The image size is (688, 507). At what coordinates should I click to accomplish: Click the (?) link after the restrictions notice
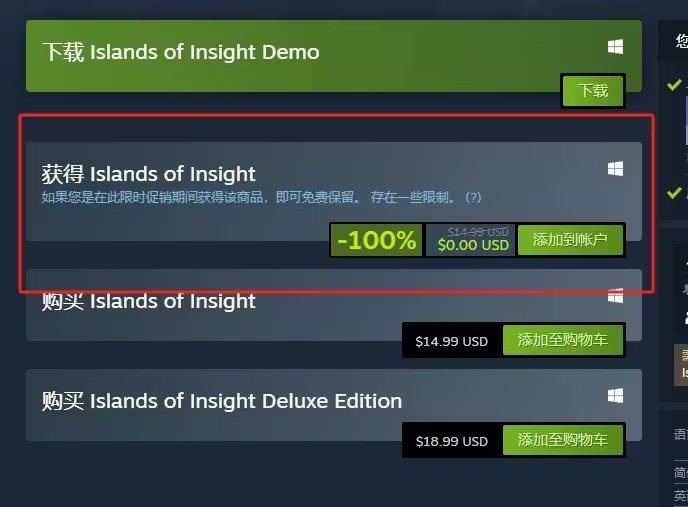pyautogui.click(x=473, y=198)
